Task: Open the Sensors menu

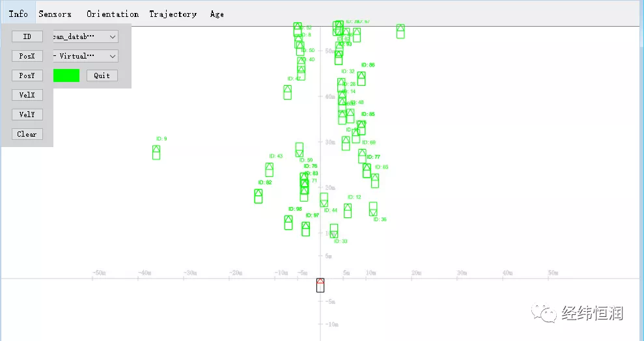Action: (x=55, y=14)
